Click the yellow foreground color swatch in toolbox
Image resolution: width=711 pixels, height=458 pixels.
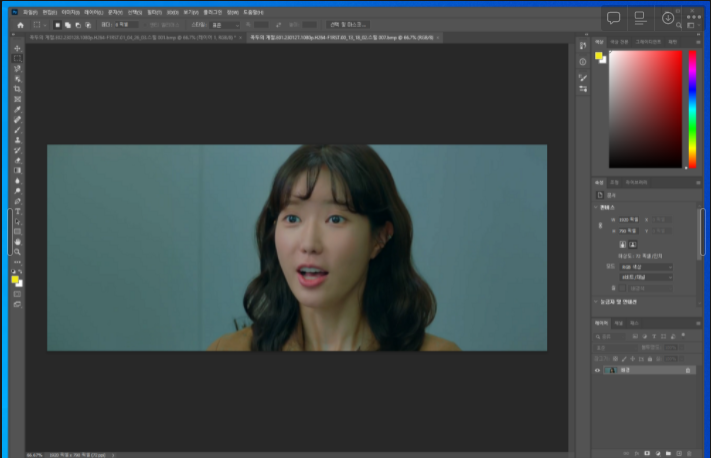tap(15, 279)
